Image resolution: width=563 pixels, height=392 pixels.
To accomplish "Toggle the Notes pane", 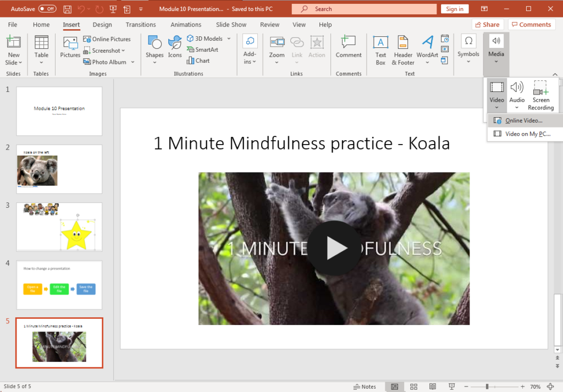I will click(x=364, y=386).
